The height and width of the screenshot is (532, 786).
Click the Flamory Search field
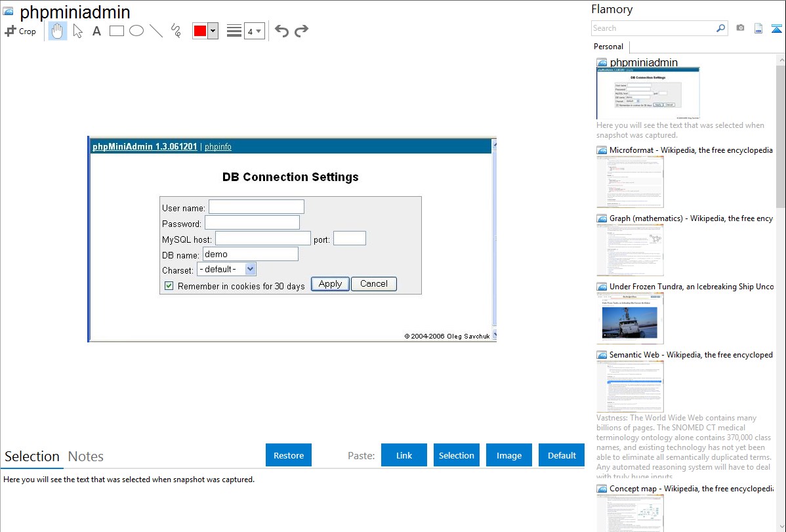[653, 28]
